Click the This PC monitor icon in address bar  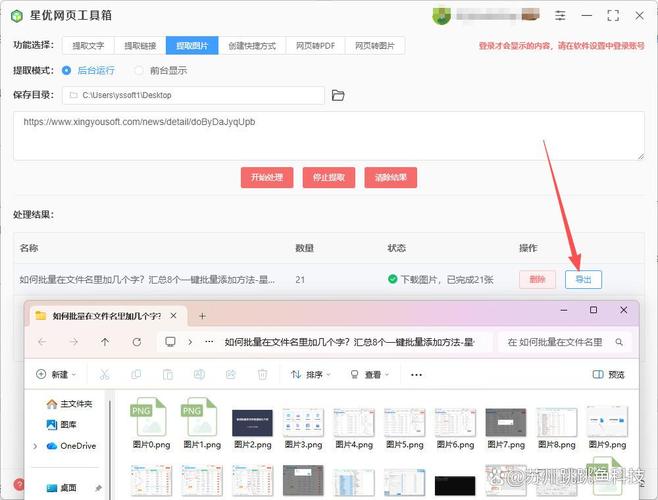170,342
